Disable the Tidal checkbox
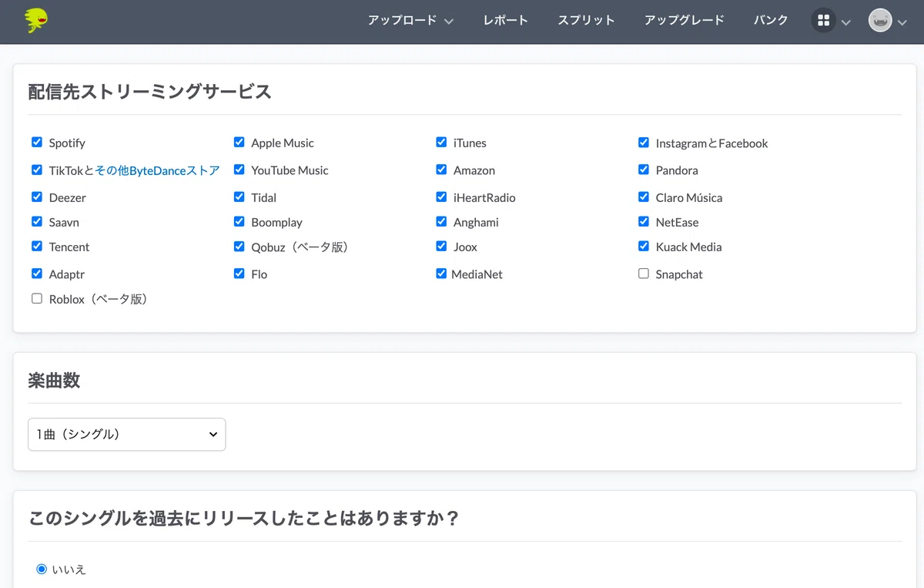This screenshot has width=924, height=588. click(239, 197)
